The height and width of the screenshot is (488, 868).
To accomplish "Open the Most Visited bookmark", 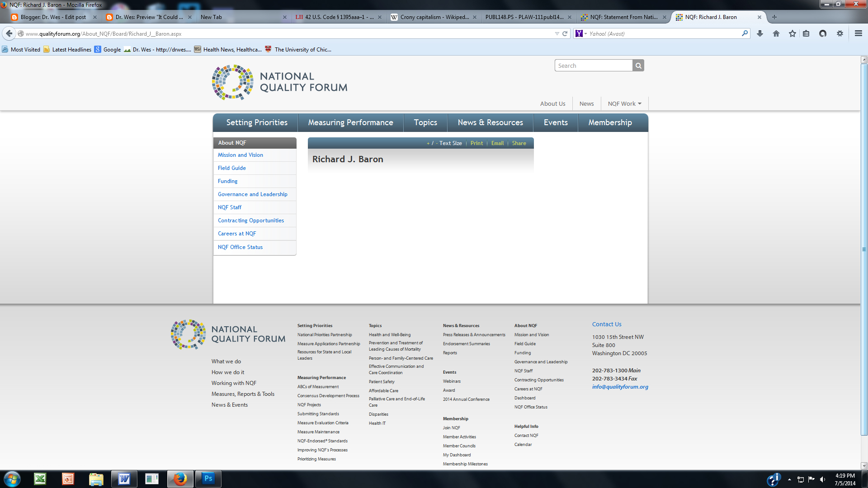I will 21,49.
